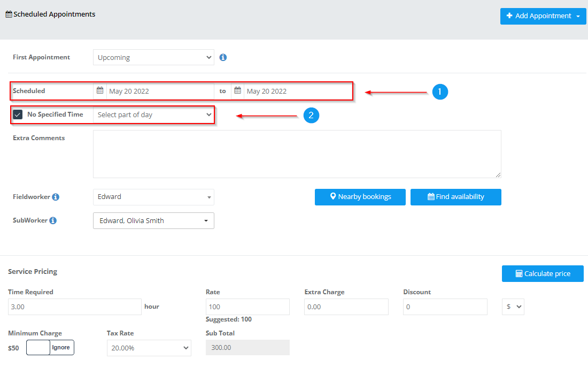The width and height of the screenshot is (588, 367).
Task: Open Add Appointment dropdown caret
Action: [578, 16]
